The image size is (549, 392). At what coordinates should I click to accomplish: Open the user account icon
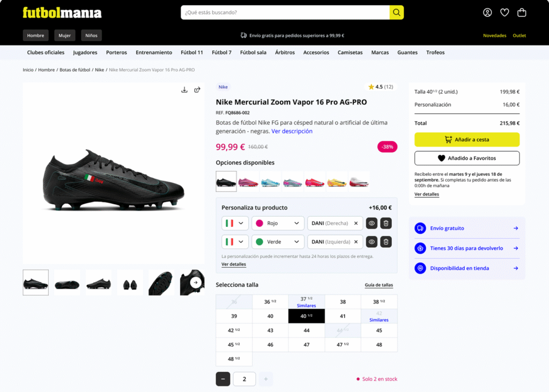(x=487, y=12)
